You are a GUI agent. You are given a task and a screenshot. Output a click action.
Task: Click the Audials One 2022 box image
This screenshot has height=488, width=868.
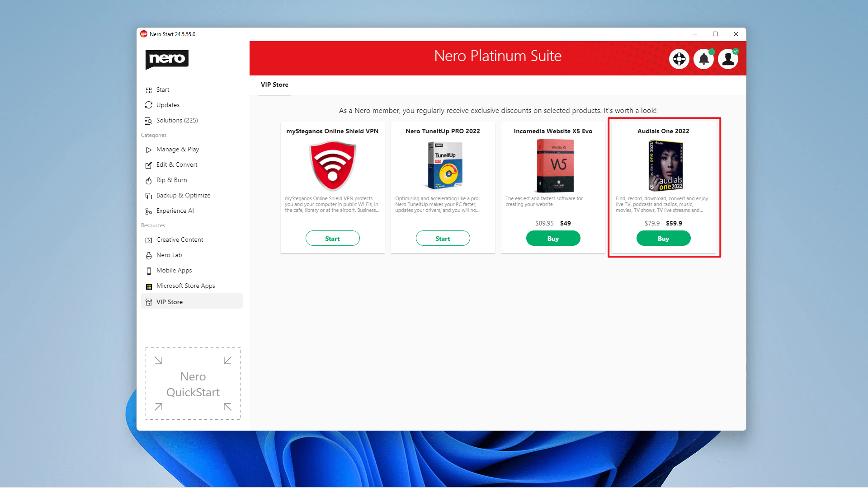pos(665,166)
